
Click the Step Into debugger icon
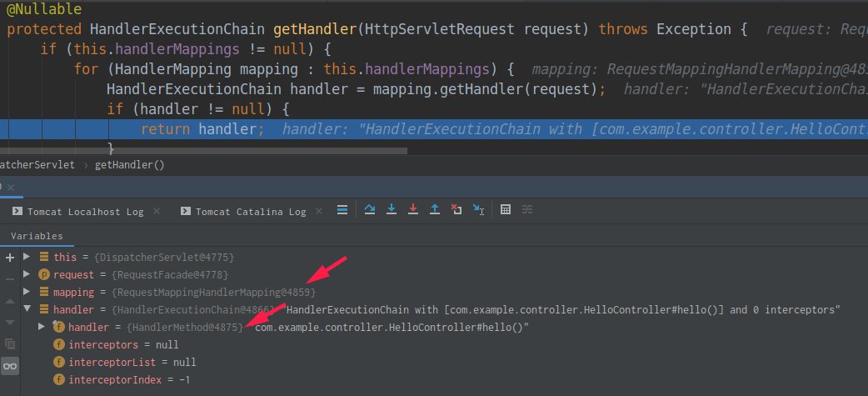coord(392,210)
